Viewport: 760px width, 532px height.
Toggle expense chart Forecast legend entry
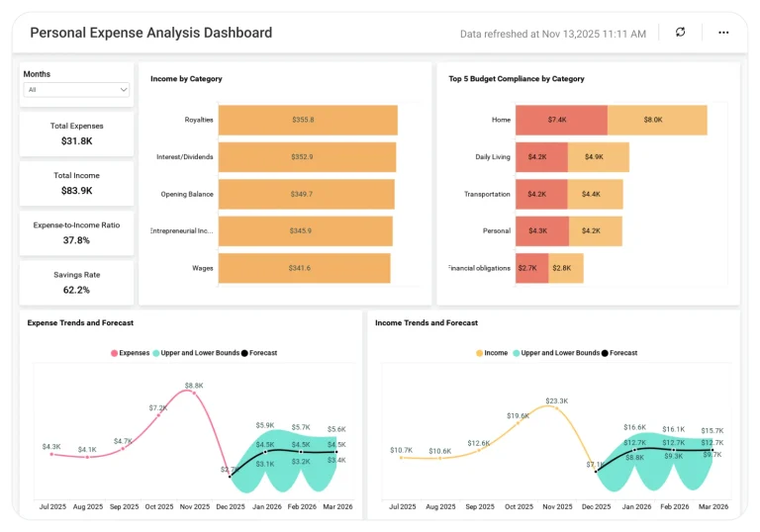pos(259,353)
